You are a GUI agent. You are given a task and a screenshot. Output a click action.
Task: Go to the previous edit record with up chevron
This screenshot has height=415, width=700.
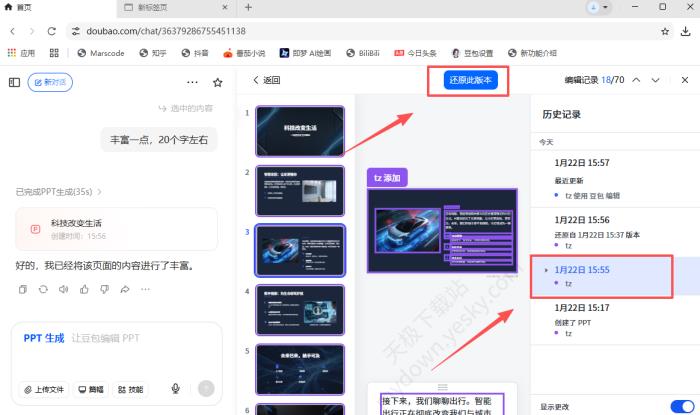point(636,80)
